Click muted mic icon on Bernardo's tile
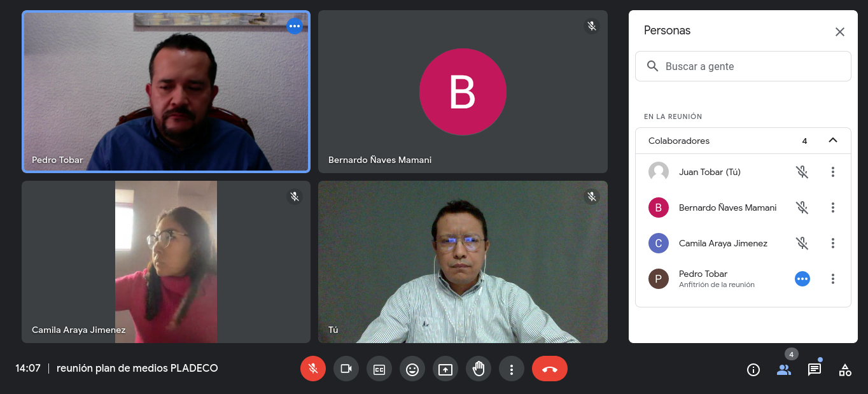The height and width of the screenshot is (394, 868). tap(592, 26)
